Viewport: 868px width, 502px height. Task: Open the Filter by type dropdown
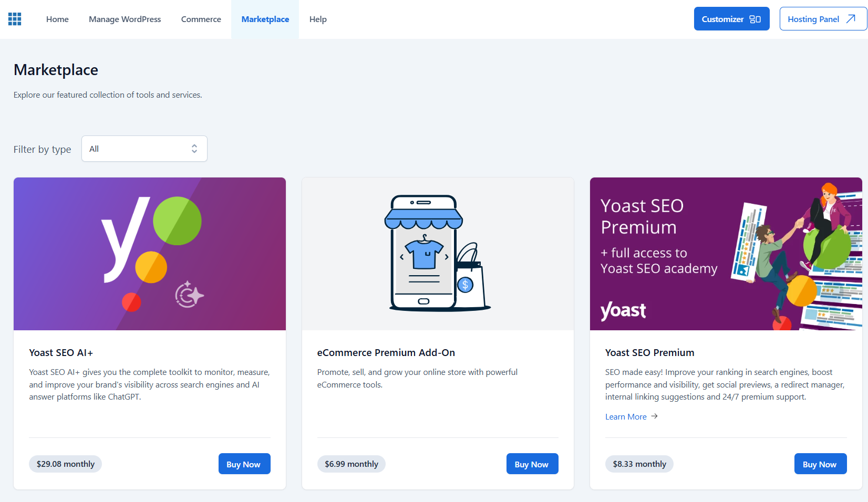pos(144,149)
